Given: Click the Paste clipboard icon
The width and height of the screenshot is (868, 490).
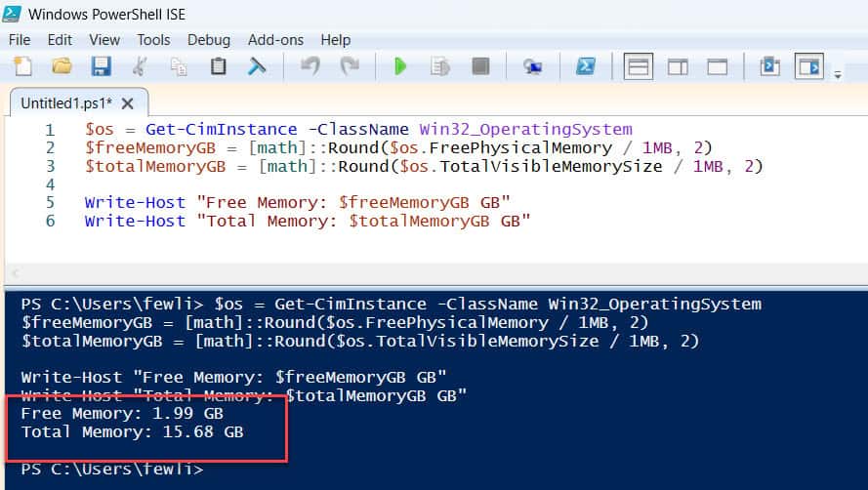Looking at the screenshot, I should click(218, 66).
